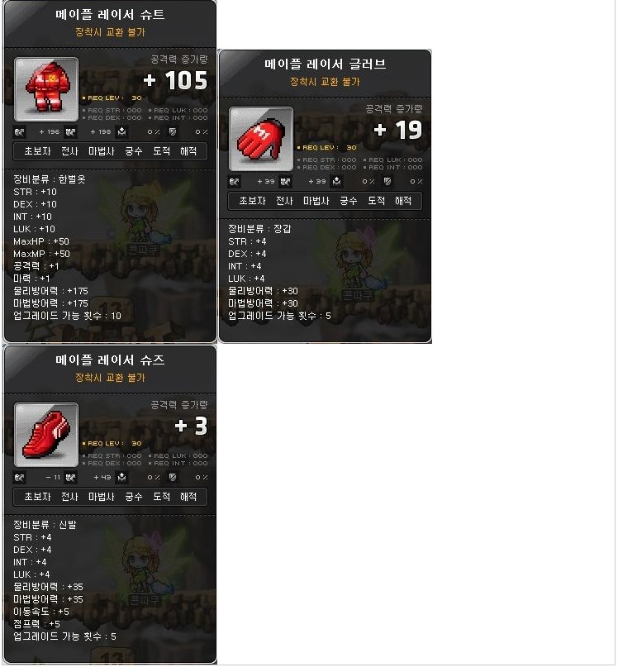Click the red glove item image
618x672 pixels.
click(x=261, y=139)
